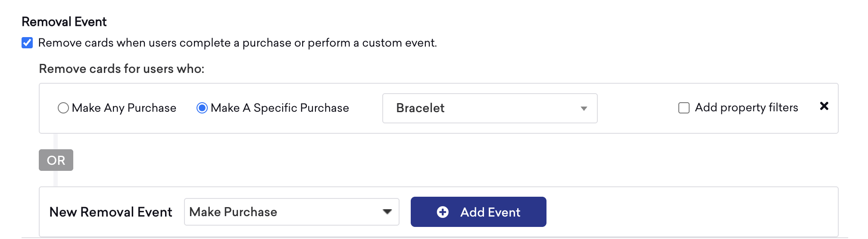Click the plus icon inside Add Event
Viewport: 868px width, 239px height.
click(x=443, y=212)
